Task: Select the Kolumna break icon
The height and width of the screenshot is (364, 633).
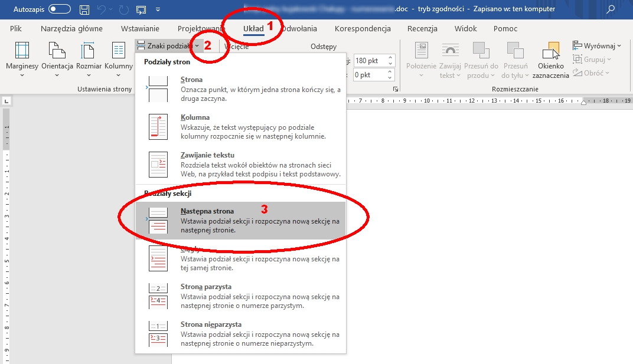Action: (x=158, y=127)
